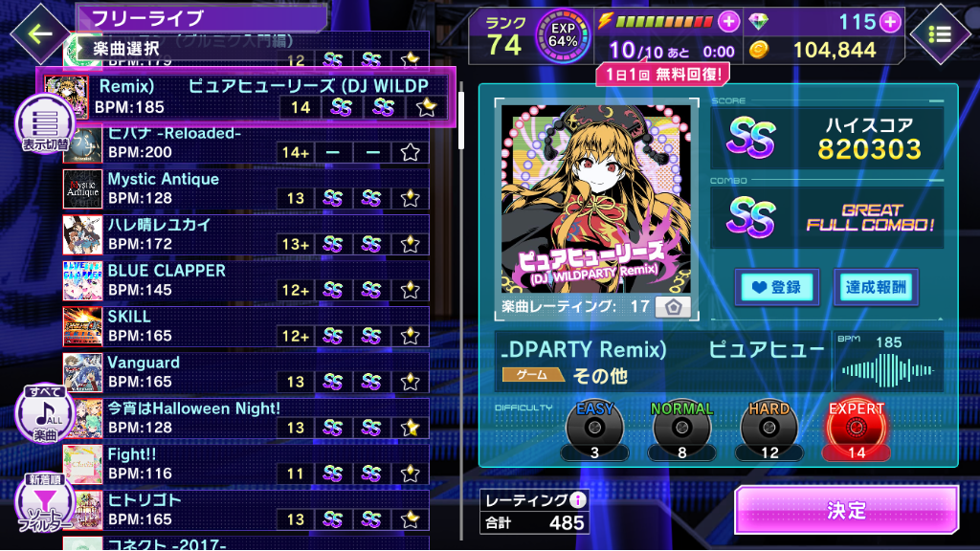Open 達成報酬 achievement rewards
The height and width of the screenshot is (551, 980).
[x=876, y=287]
